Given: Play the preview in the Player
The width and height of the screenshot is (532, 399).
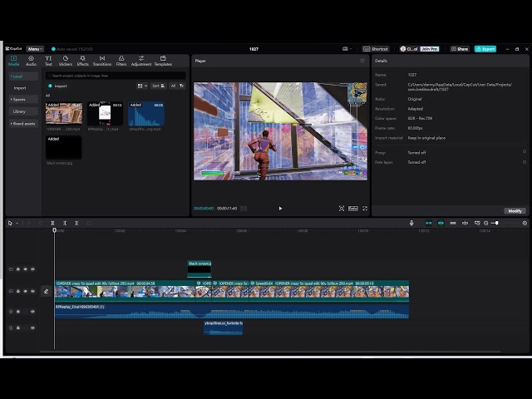Looking at the screenshot, I should click(x=280, y=209).
